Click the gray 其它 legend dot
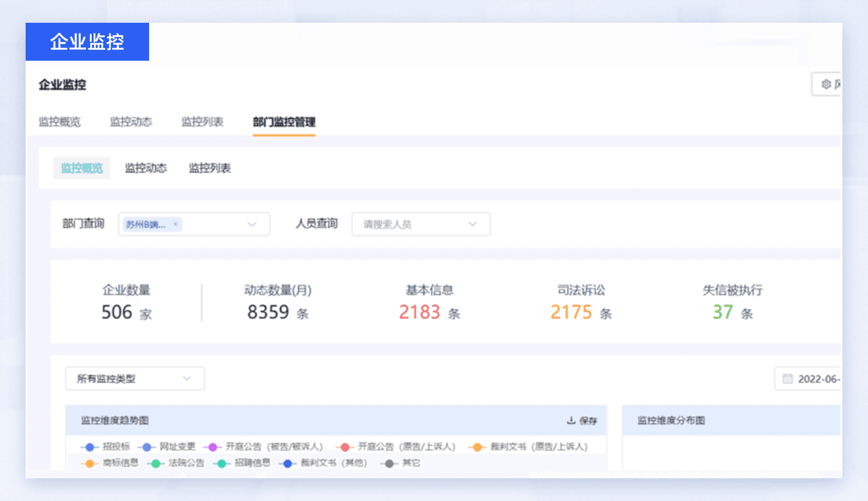The image size is (868, 501). (388, 464)
